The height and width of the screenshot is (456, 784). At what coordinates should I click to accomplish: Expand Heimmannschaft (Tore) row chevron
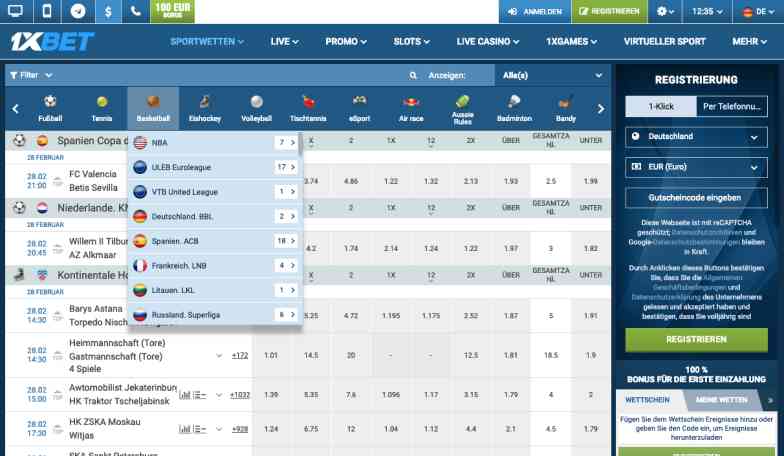(218, 356)
